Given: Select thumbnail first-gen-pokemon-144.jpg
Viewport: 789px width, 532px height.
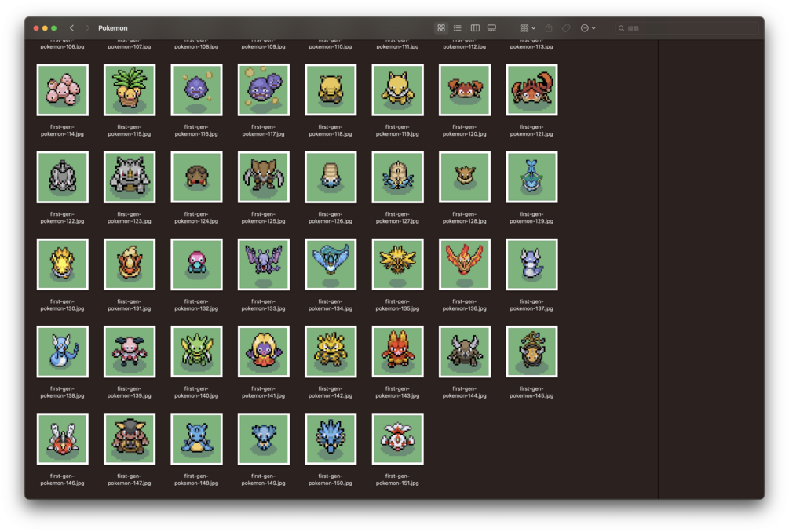Looking at the screenshot, I should 465,352.
